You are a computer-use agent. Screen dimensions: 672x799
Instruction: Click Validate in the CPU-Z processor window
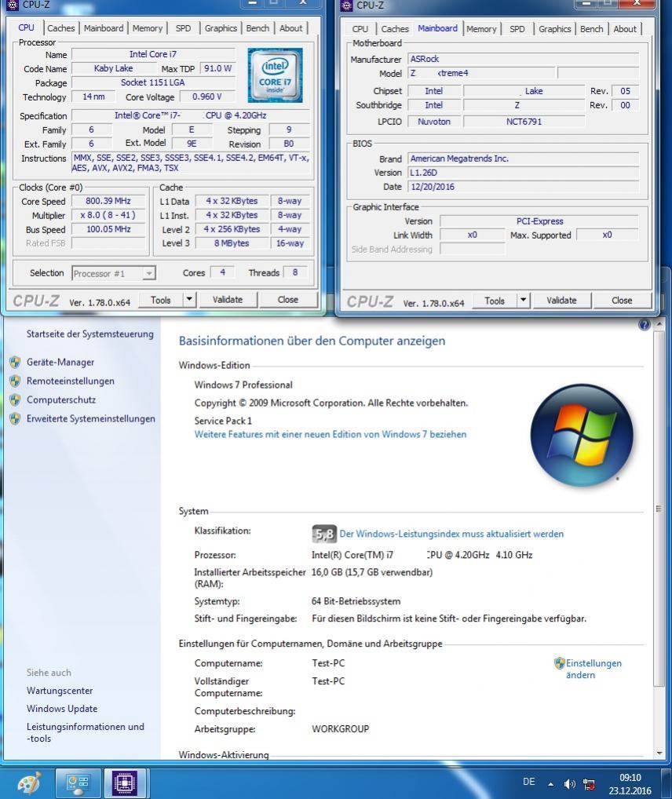click(228, 300)
